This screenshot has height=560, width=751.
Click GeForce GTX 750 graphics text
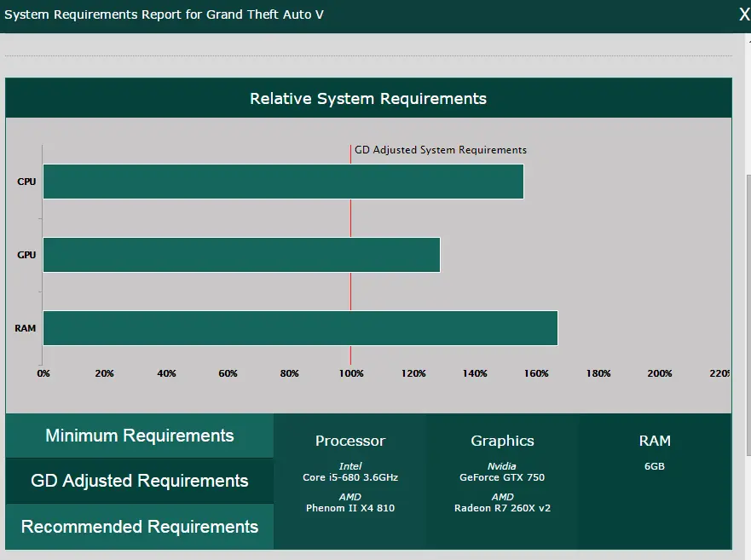[502, 477]
